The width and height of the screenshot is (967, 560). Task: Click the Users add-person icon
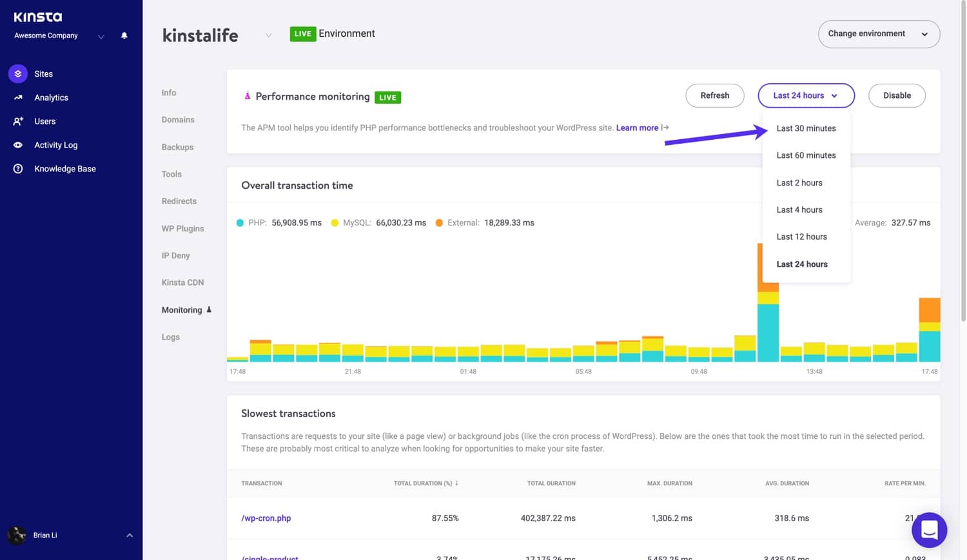point(18,121)
